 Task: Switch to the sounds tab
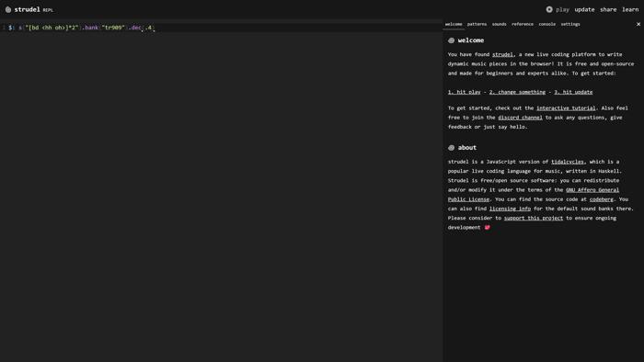tap(499, 24)
